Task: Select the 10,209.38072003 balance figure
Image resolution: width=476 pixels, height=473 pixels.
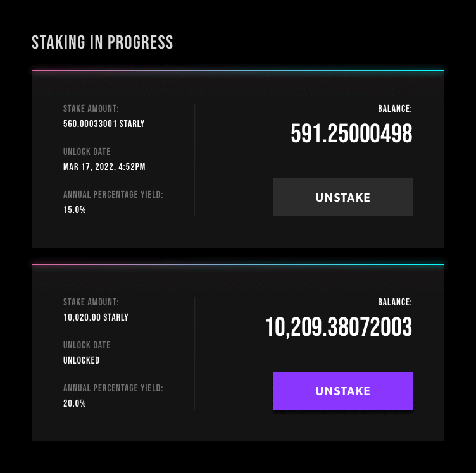Action: point(339,328)
